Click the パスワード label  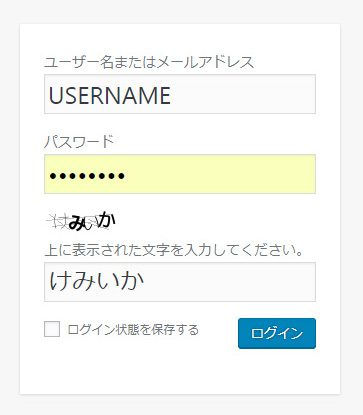tap(79, 142)
